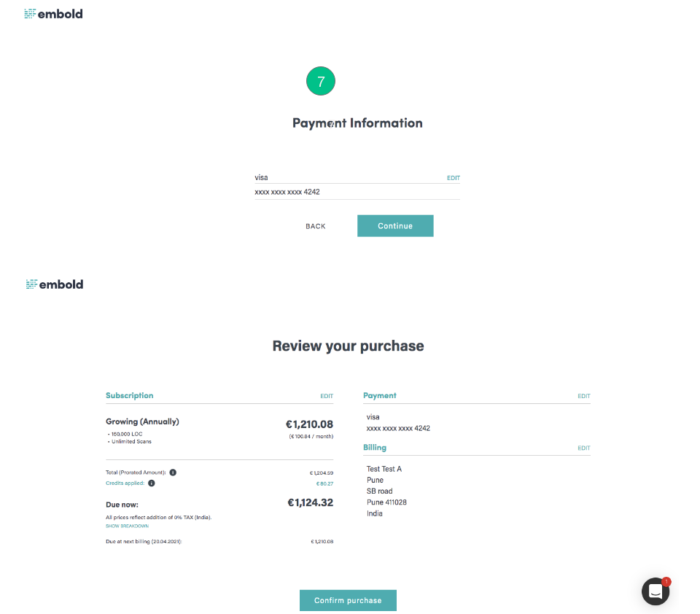Open info icon next to Total Prorated Amount
Screen dimensions: 700x614
(x=173, y=473)
